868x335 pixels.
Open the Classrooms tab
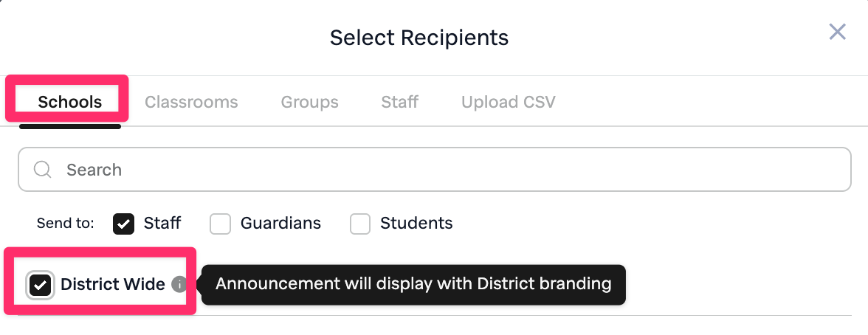point(191,102)
